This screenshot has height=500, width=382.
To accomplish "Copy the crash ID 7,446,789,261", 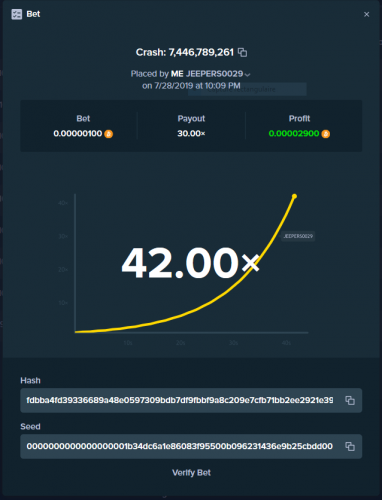I will [243, 52].
